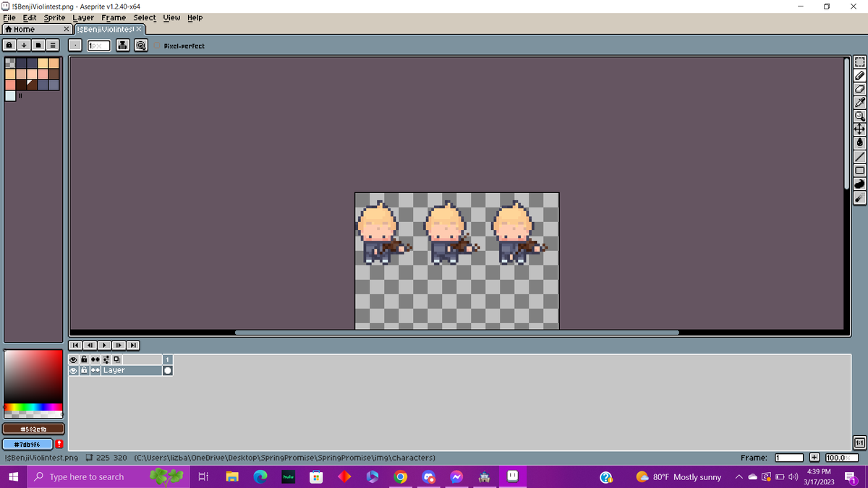The width and height of the screenshot is (868, 488).
Task: Click the rainbow hue slider
Action: pos(33,407)
